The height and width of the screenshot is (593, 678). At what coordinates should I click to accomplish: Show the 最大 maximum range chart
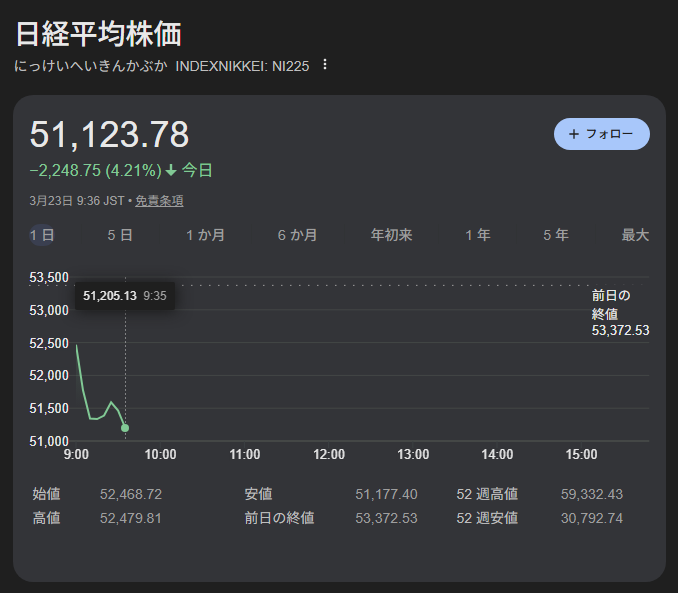point(635,236)
